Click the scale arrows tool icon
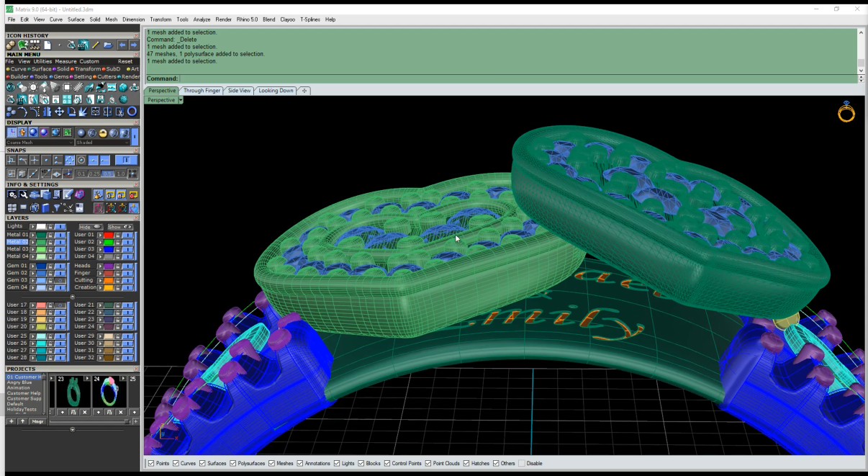Image resolution: width=868 pixels, height=476 pixels. coord(83,112)
